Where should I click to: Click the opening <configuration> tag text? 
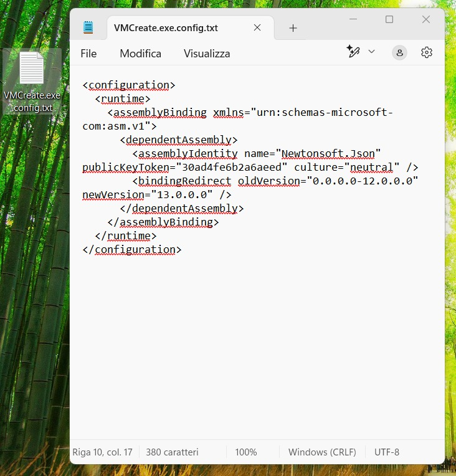[129, 85]
